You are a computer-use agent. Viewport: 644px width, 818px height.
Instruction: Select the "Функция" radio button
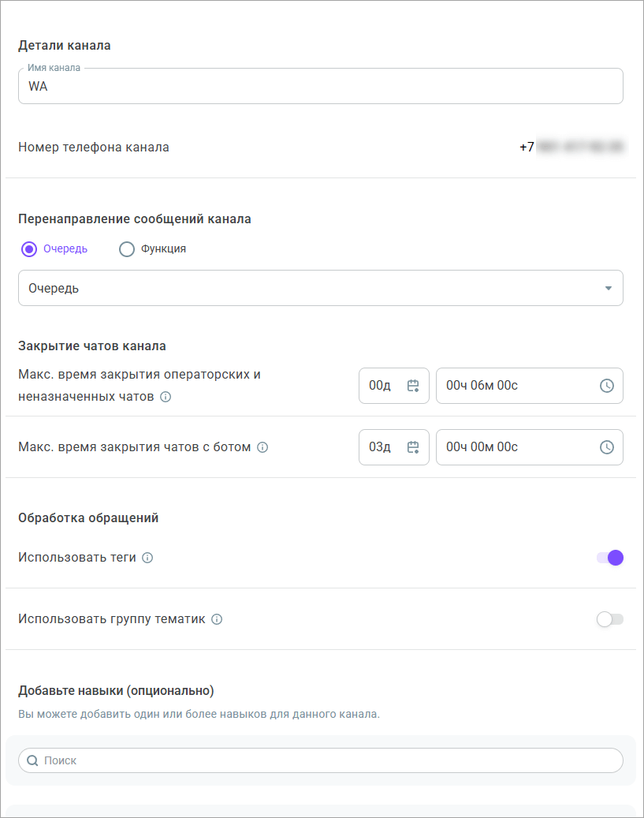click(x=127, y=249)
